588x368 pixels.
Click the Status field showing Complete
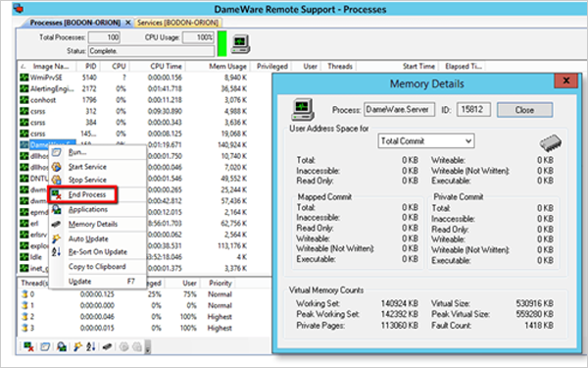(152, 51)
